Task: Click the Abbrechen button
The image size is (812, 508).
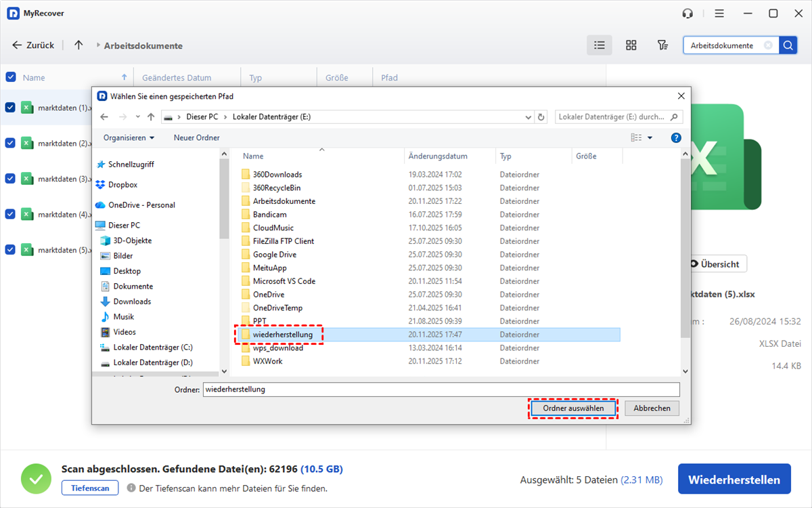Action: tap(652, 408)
